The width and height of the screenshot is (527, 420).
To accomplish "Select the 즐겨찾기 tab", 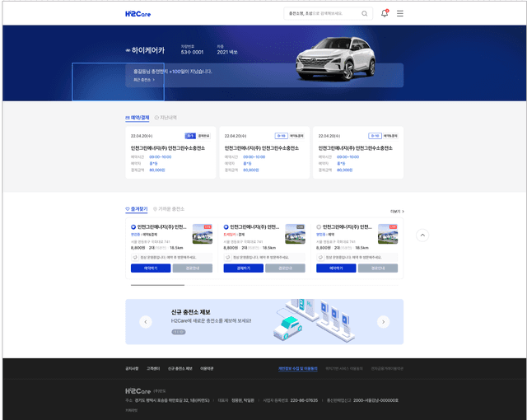I will [137, 209].
